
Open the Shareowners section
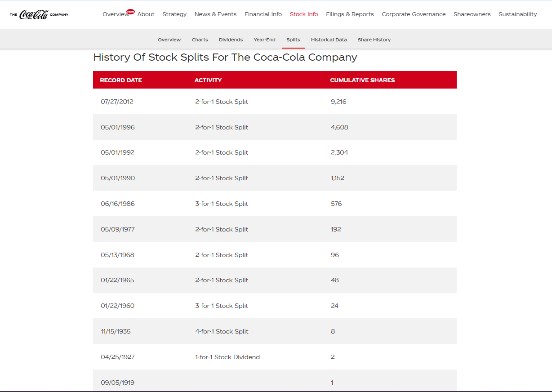click(472, 14)
